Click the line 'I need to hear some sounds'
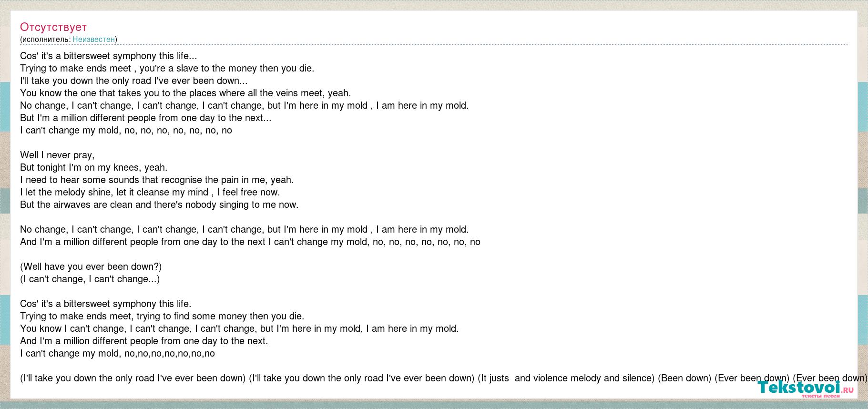This screenshot has height=409, width=868. point(157,180)
